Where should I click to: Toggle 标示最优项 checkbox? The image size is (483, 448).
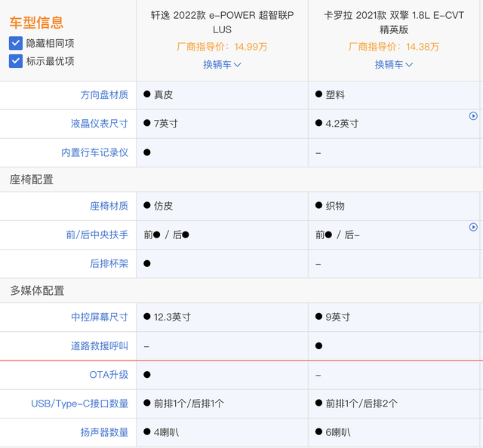(16, 61)
